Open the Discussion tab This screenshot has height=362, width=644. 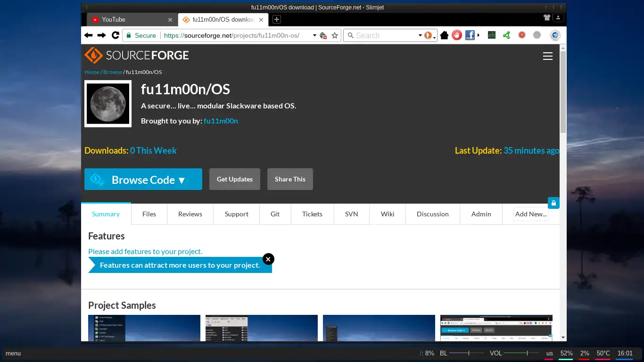click(433, 214)
